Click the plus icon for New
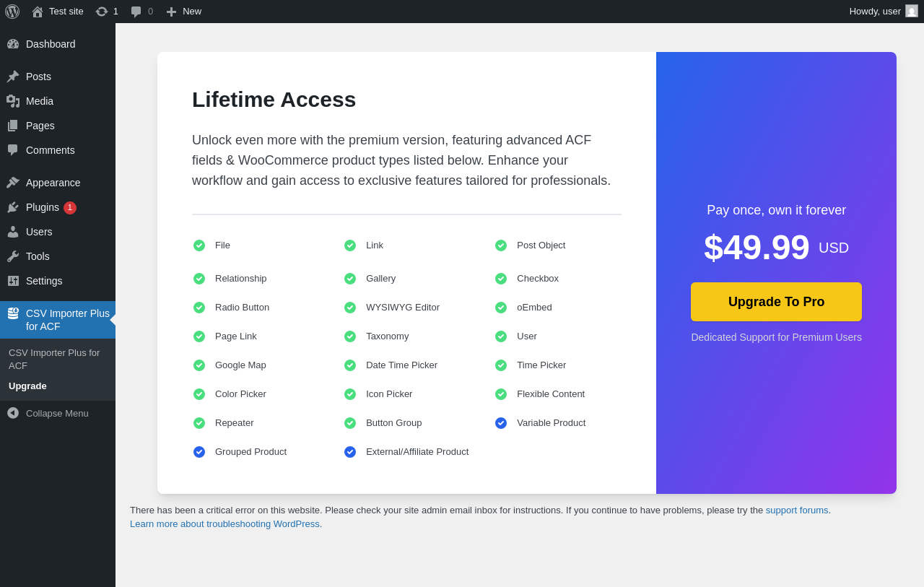This screenshot has width=924, height=587. coord(171,12)
